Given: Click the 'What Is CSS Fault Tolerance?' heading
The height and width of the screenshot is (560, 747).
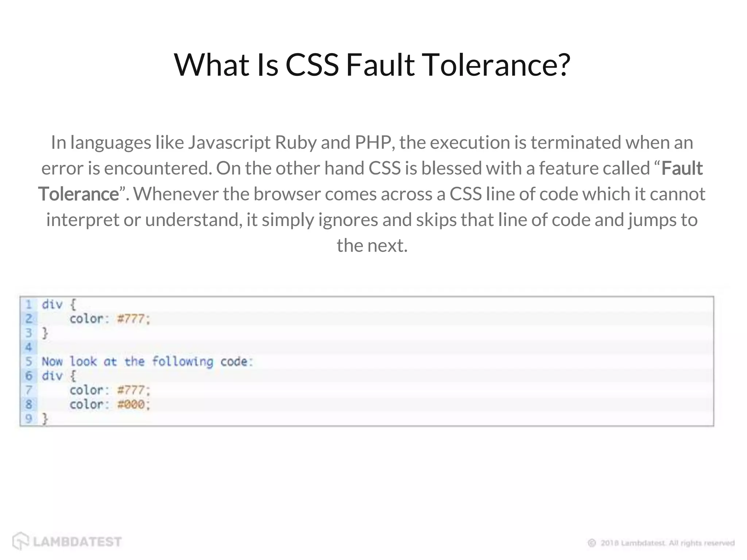Looking at the screenshot, I should [372, 65].
